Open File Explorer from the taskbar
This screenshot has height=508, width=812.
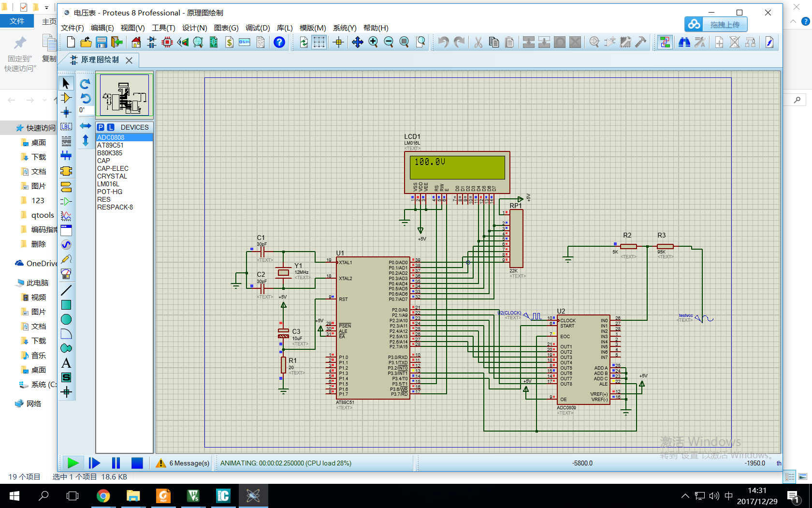coord(133,496)
